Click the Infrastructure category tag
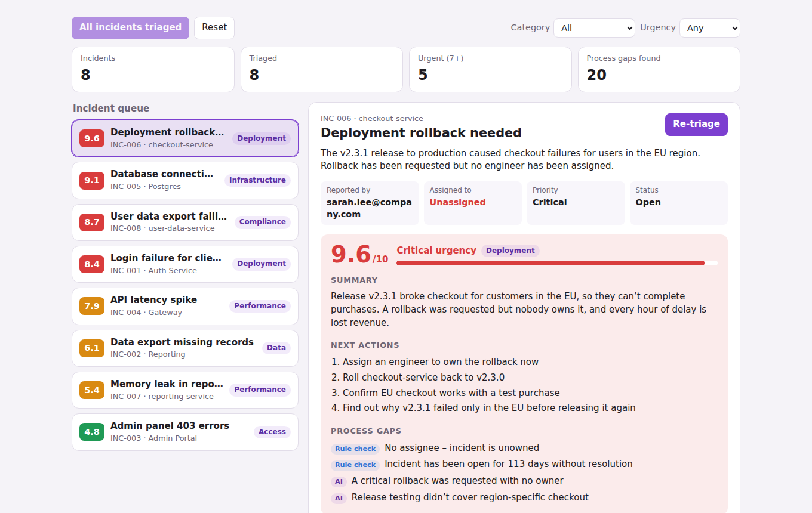The width and height of the screenshot is (812, 513). 257,180
